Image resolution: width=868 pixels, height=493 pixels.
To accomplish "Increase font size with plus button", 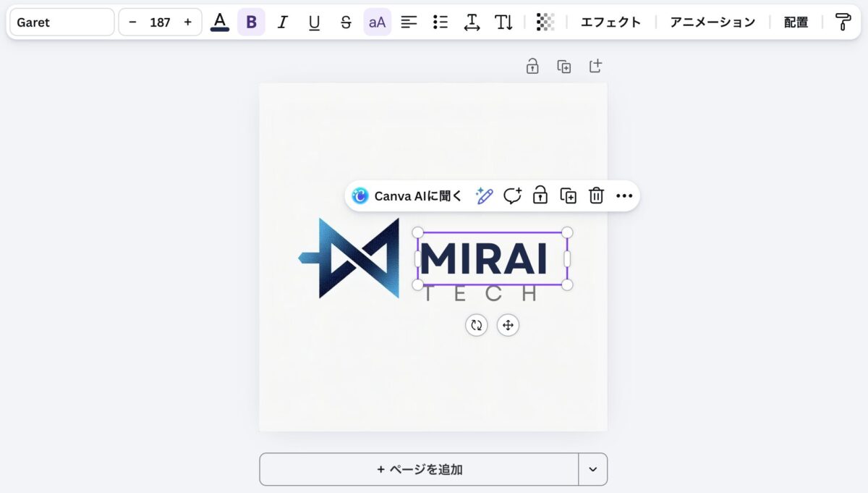I will (x=188, y=22).
